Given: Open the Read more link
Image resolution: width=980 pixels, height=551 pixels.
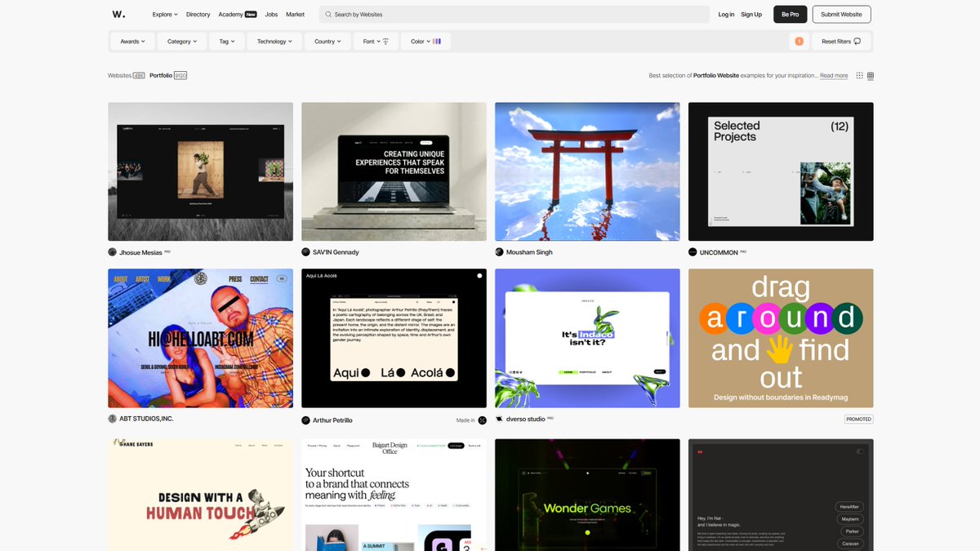Looking at the screenshot, I should coord(834,75).
